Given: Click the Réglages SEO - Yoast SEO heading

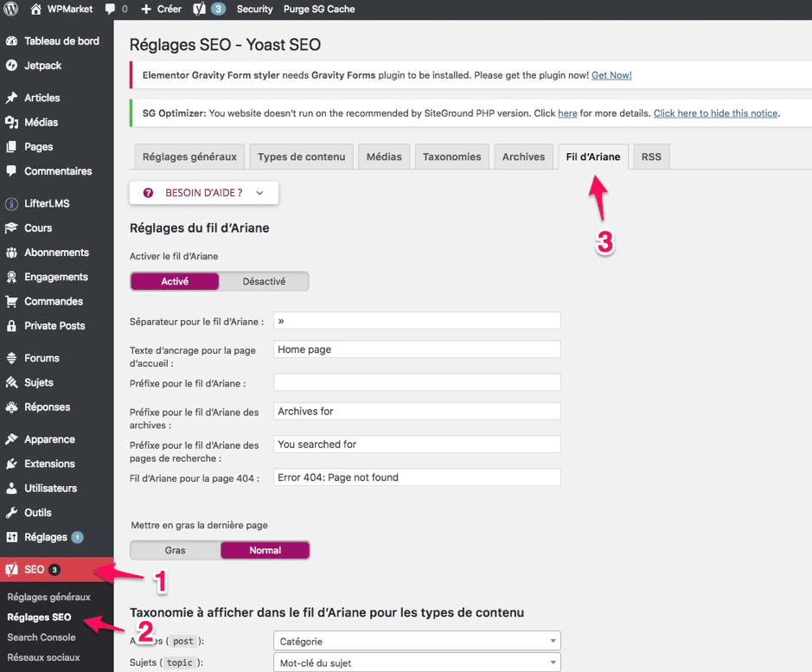Looking at the screenshot, I should point(226,45).
